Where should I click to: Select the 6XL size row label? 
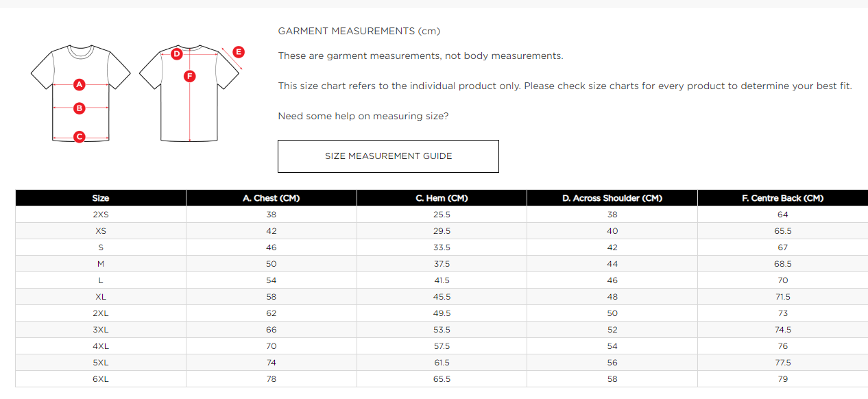coord(101,379)
